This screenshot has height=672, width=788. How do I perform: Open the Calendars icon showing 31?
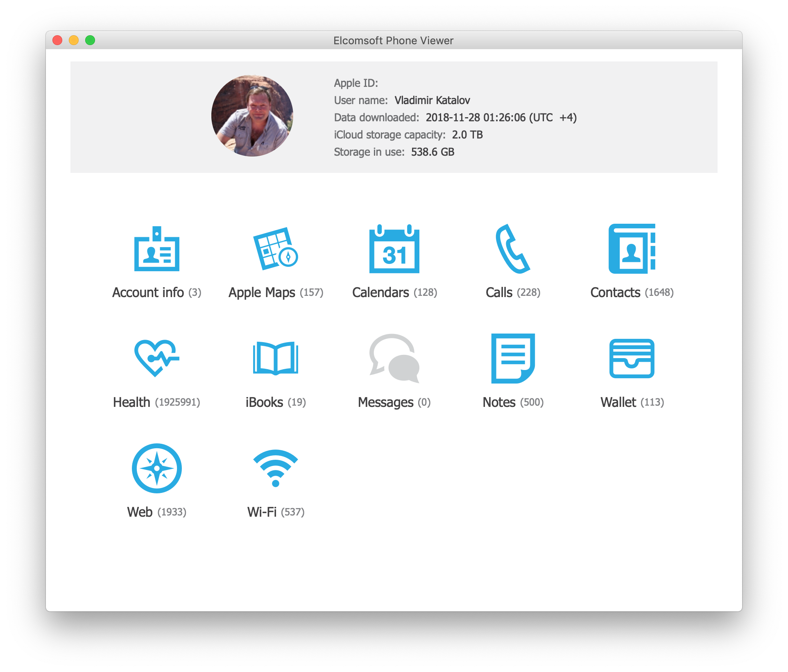tap(394, 249)
